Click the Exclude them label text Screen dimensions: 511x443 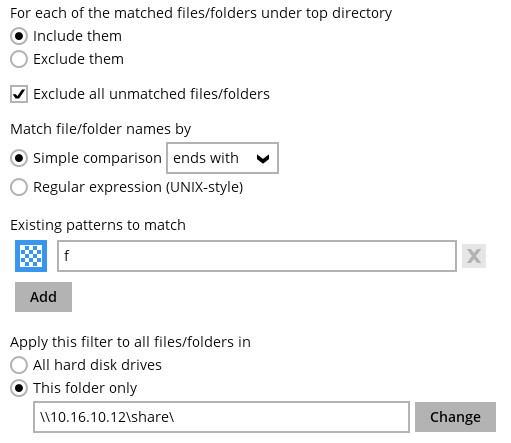78,59
